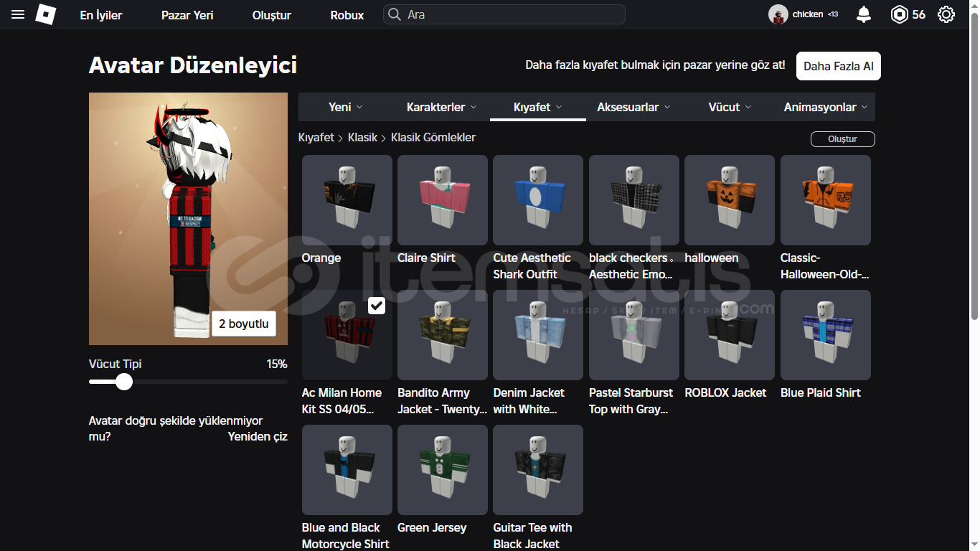Expand the Animasyonlar dropdown tab
980x551 pixels.
pos(826,107)
